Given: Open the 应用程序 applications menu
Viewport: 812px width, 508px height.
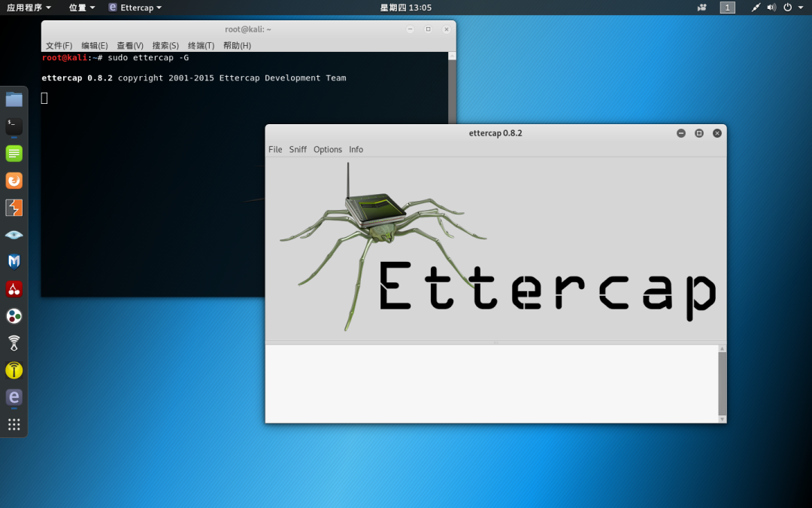Looking at the screenshot, I should tap(29, 8).
